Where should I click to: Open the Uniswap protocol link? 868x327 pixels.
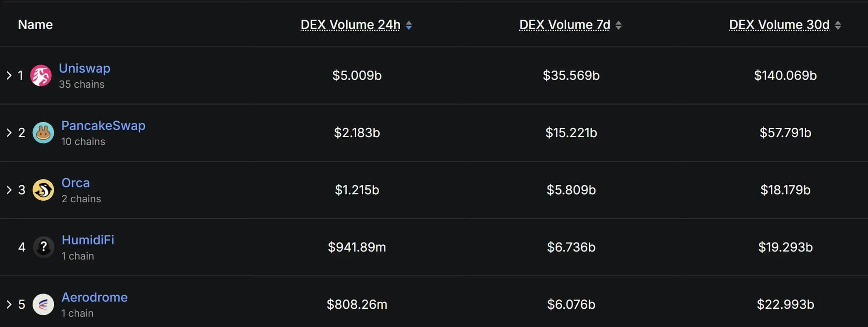click(x=85, y=68)
